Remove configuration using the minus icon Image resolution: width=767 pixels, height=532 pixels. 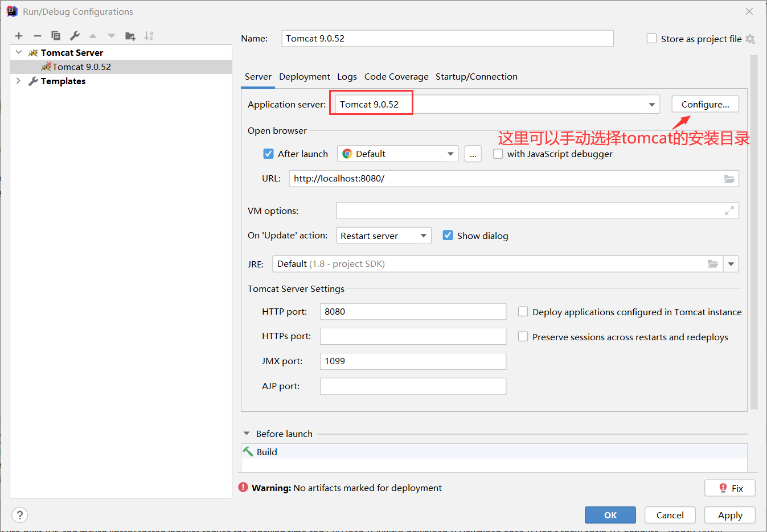point(38,36)
